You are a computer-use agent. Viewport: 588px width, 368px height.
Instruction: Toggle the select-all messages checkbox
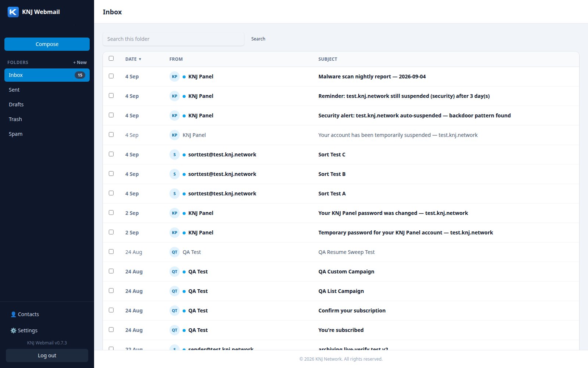coord(111,59)
